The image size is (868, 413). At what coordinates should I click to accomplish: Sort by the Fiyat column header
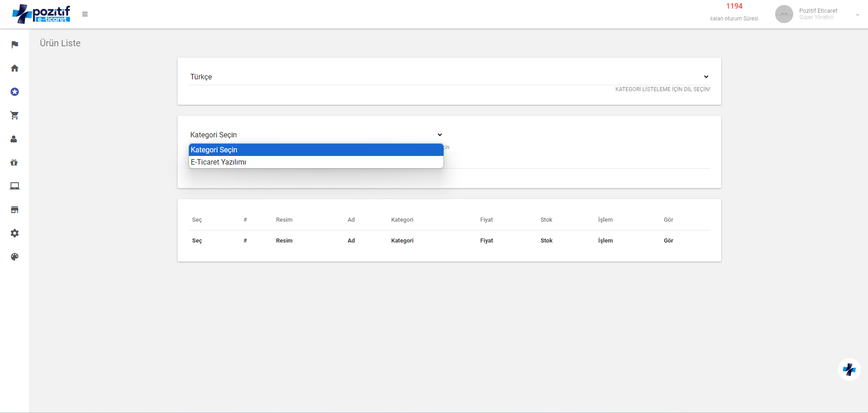pyautogui.click(x=486, y=220)
